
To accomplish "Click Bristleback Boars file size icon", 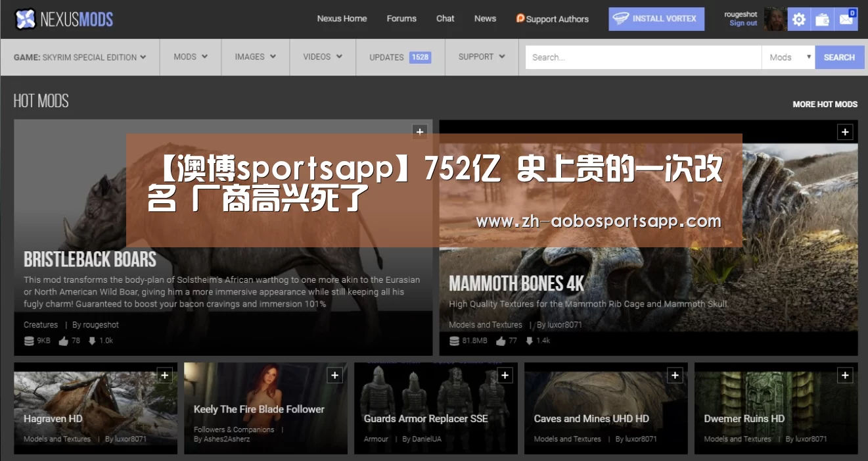I will tap(28, 341).
